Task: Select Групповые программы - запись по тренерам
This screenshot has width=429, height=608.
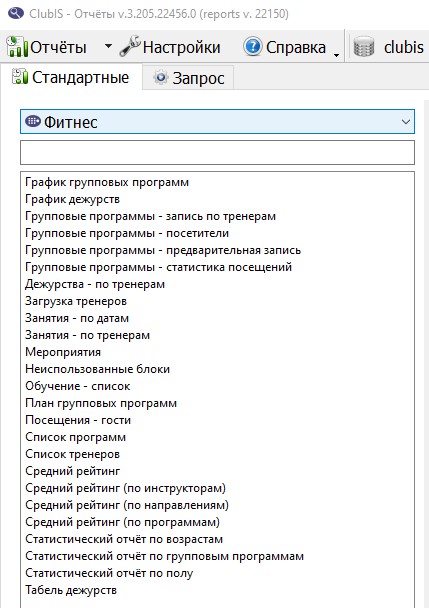Action: click(150, 216)
